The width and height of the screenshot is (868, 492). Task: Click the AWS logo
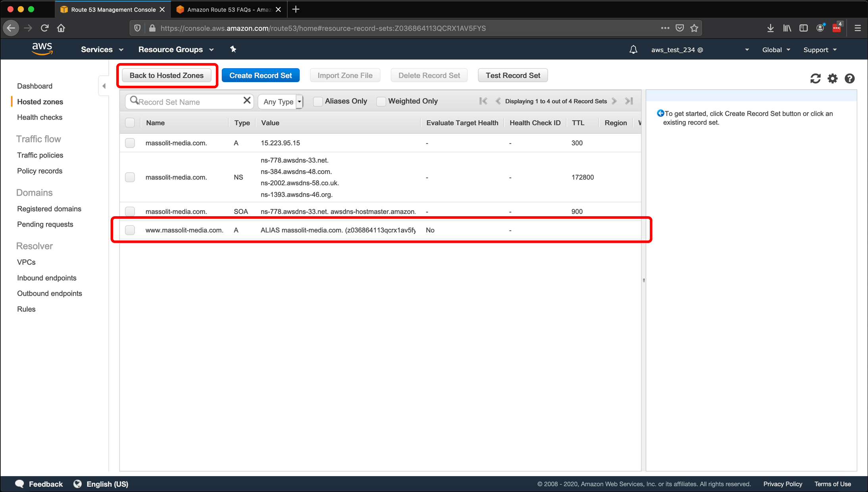coord(42,49)
